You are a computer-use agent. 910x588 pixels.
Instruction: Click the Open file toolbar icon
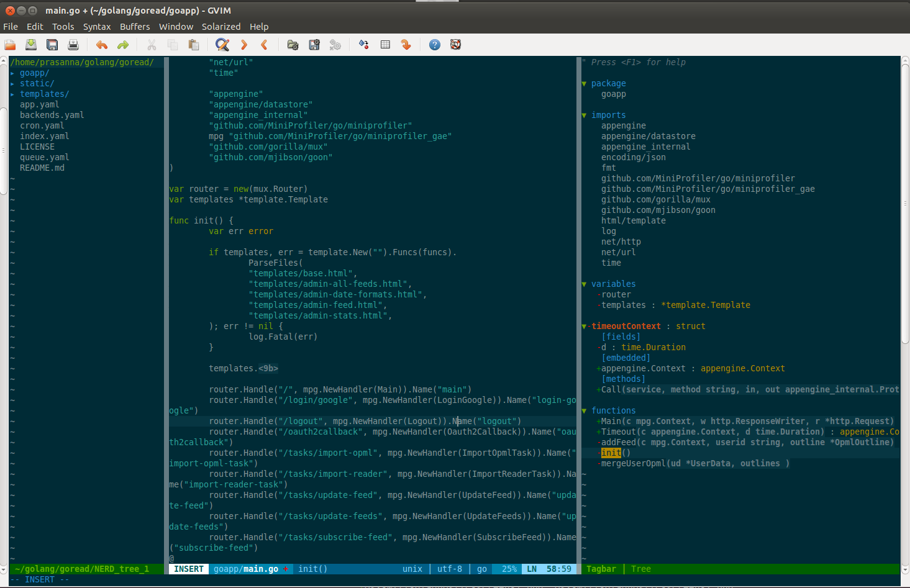point(10,45)
